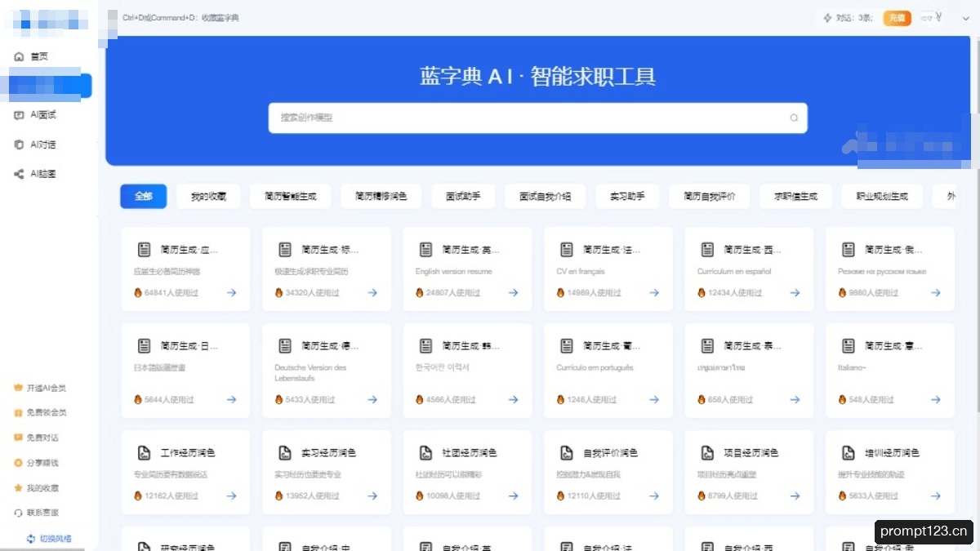
Task: Open AI面试 via its sidebar icon
Action: 19,115
